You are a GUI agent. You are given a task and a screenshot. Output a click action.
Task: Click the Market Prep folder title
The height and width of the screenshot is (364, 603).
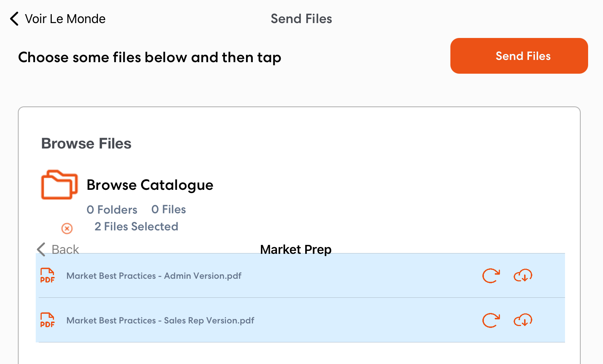pyautogui.click(x=296, y=249)
